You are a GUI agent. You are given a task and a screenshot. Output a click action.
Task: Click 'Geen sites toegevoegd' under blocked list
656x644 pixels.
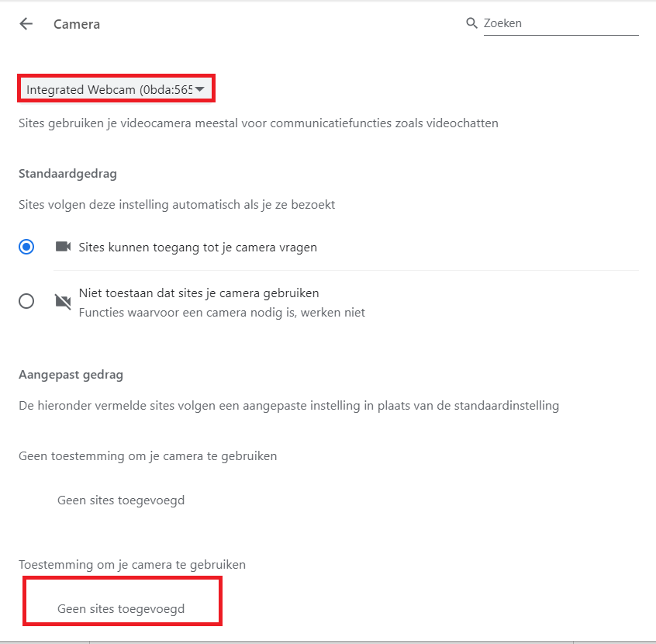click(x=121, y=500)
